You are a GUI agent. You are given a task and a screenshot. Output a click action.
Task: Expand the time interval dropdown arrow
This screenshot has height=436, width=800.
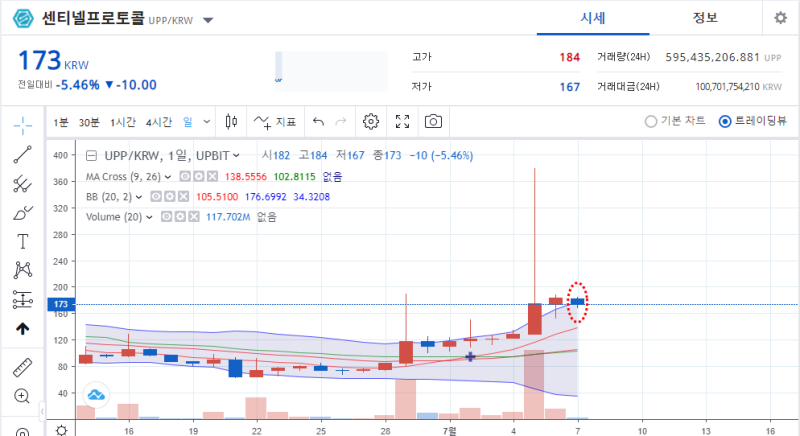point(207,122)
